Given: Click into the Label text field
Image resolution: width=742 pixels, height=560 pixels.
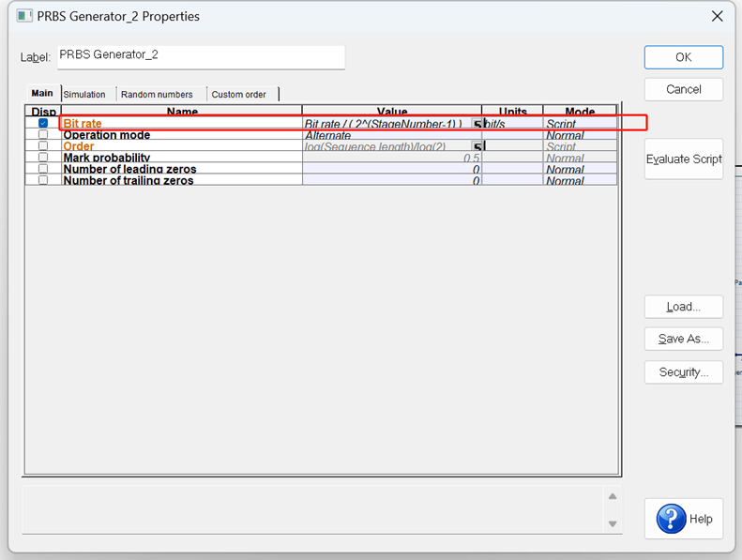Looking at the screenshot, I should [202, 57].
